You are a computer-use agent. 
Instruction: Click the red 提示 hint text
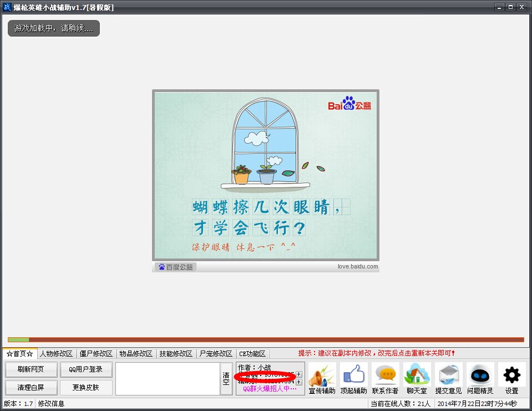(x=376, y=353)
